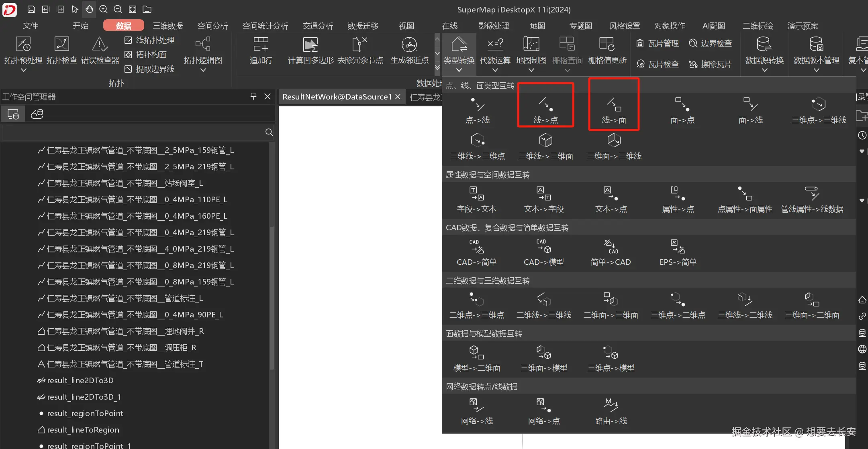Select the 面->点 conversion tool
This screenshot has width=868, height=449.
click(x=682, y=110)
